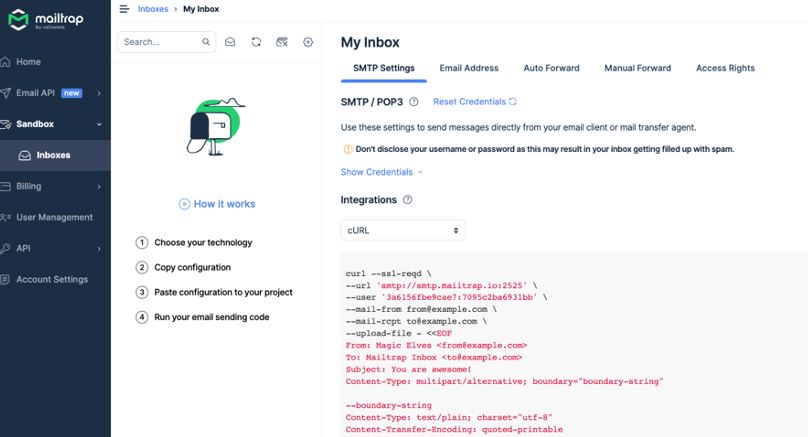Click My Inbox breadcrumb text
The height and width of the screenshot is (437, 808).
201,9
